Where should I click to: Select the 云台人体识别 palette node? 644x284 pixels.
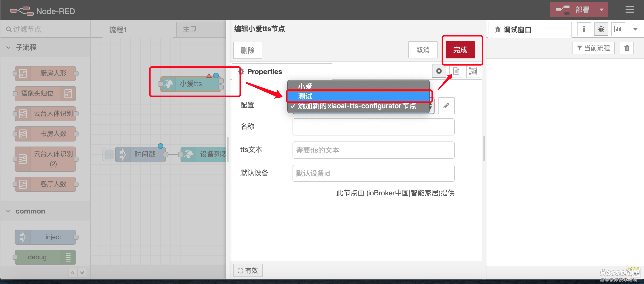[x=45, y=114]
